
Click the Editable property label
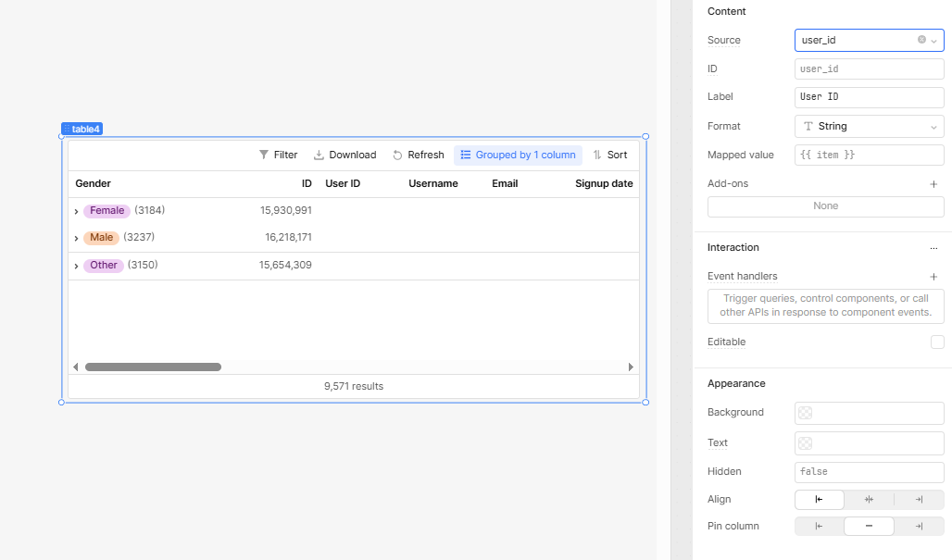point(726,342)
